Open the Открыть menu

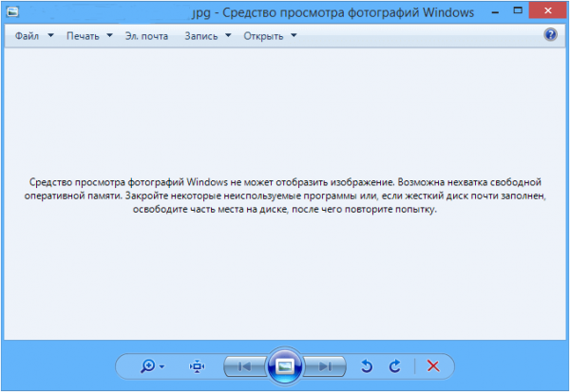tap(263, 36)
